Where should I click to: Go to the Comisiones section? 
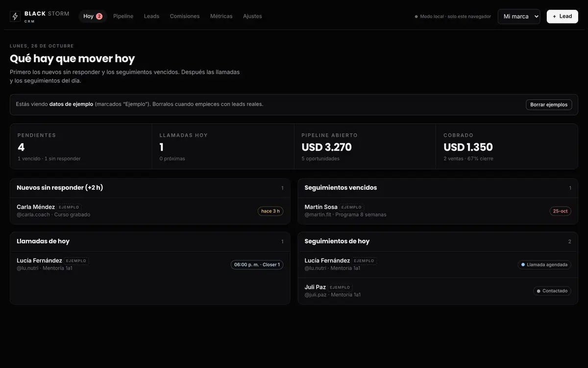tap(185, 16)
